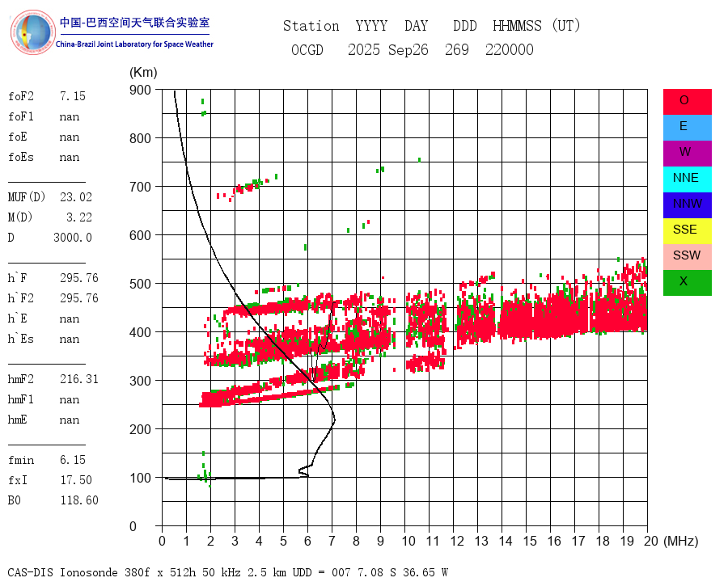The height and width of the screenshot is (582, 728).
Task: Click the red O legend swatch
Action: (687, 102)
